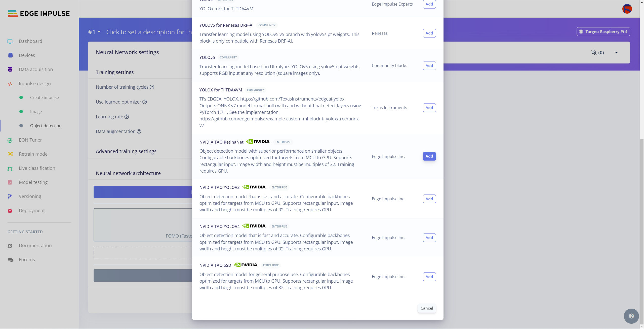This screenshot has width=644, height=329.
Task: Expand the Impulse design menu section
Action: 35,83
